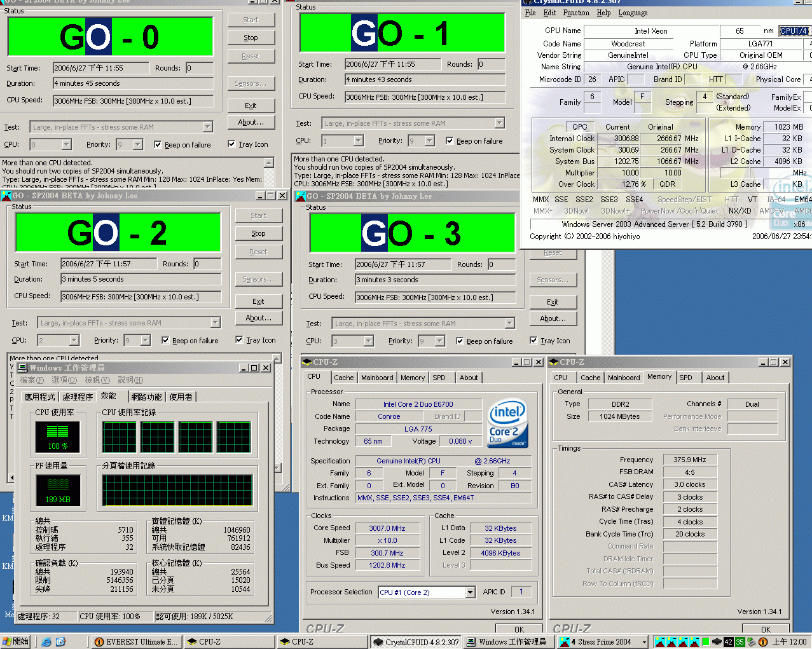This screenshot has height=649, width=812.
Task: Click the Duration field in the GO - 3 window
Action: [435, 280]
